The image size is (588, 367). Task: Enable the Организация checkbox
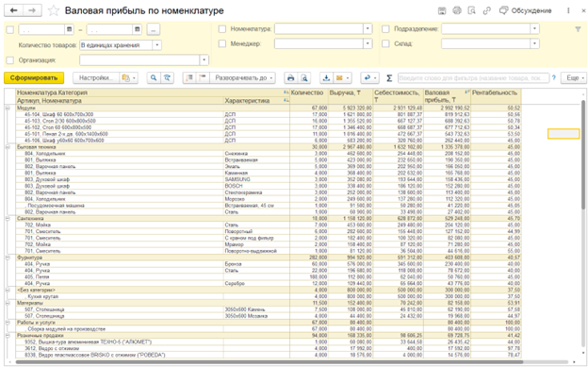tap(10, 60)
